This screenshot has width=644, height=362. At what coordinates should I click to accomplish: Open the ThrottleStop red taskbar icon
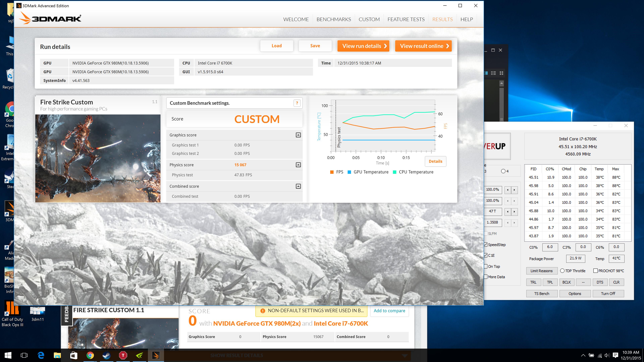point(123,355)
